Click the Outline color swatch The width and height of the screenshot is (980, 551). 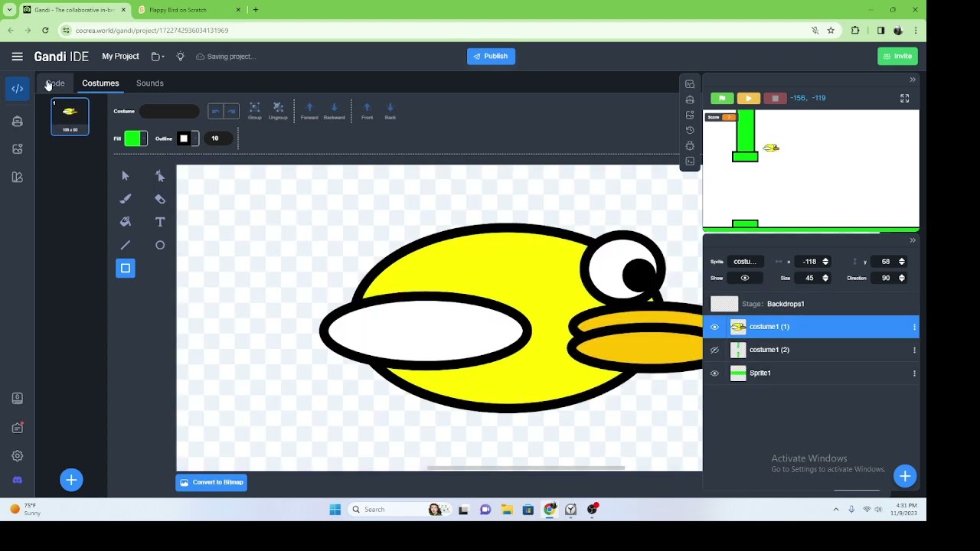(x=184, y=139)
